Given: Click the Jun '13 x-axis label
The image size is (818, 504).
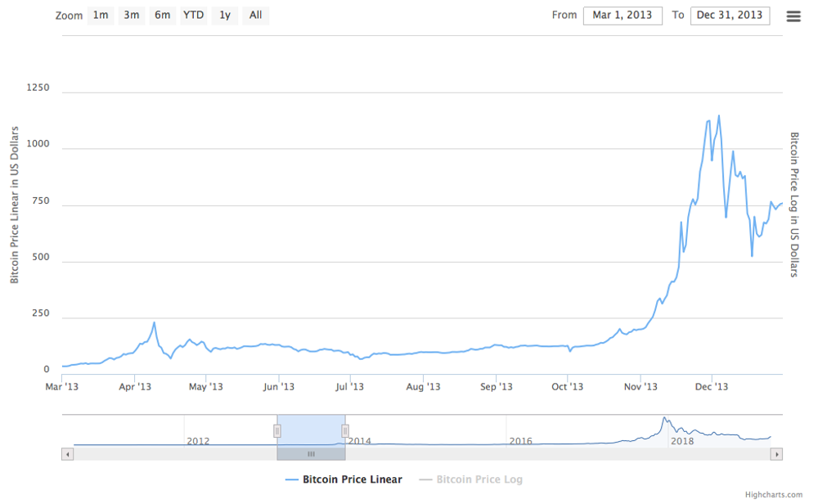Looking at the screenshot, I should coord(279,387).
